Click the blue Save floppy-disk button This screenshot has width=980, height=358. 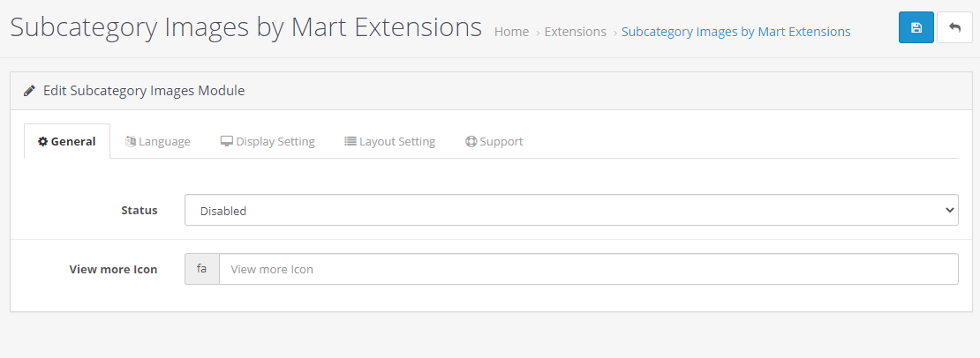(916, 27)
